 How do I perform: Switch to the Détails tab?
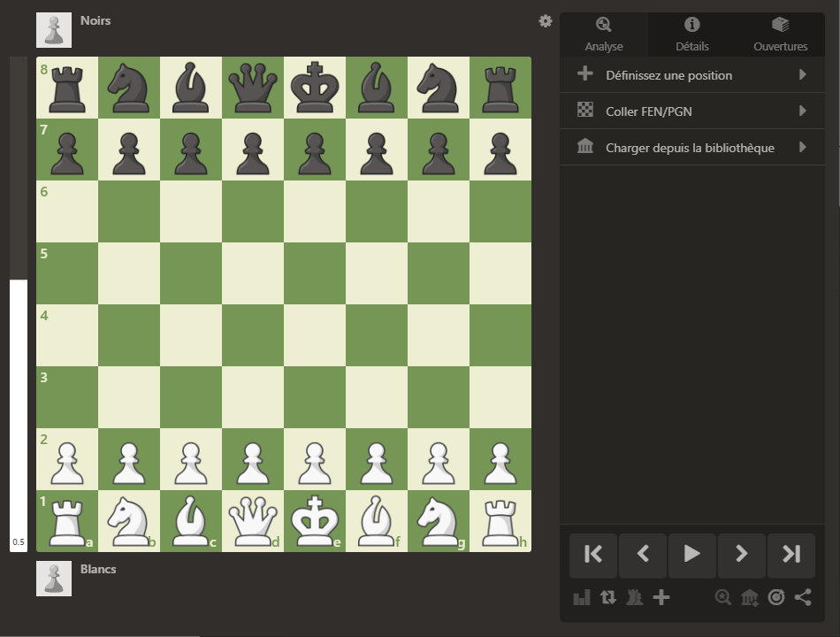click(x=692, y=35)
